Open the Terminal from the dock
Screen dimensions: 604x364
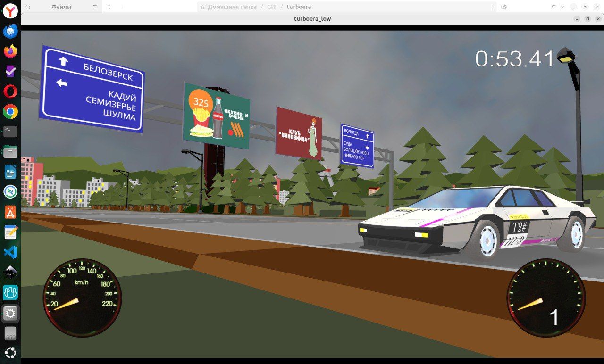(10, 132)
